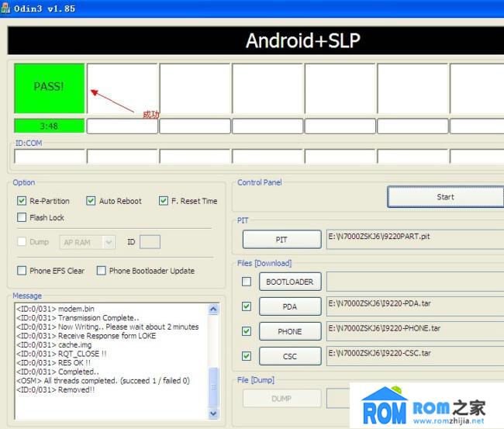Click the DUMP button
The width and height of the screenshot is (504, 429).
(x=282, y=399)
